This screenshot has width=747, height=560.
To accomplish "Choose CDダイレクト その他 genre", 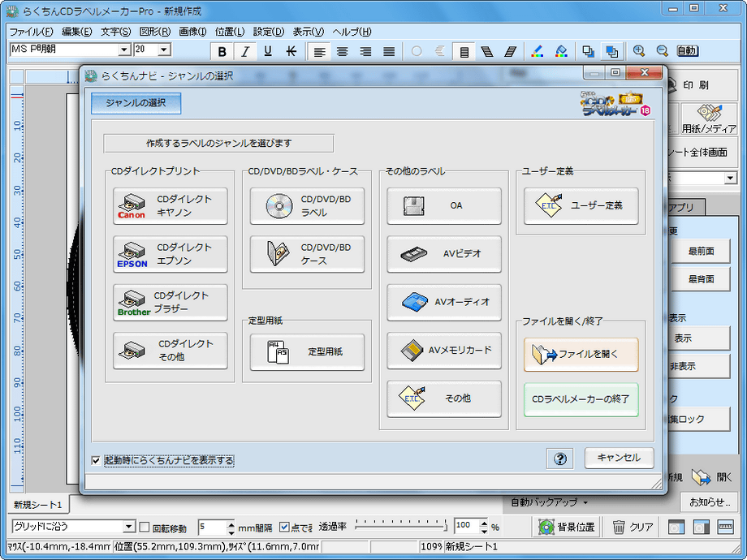I will pos(170,351).
